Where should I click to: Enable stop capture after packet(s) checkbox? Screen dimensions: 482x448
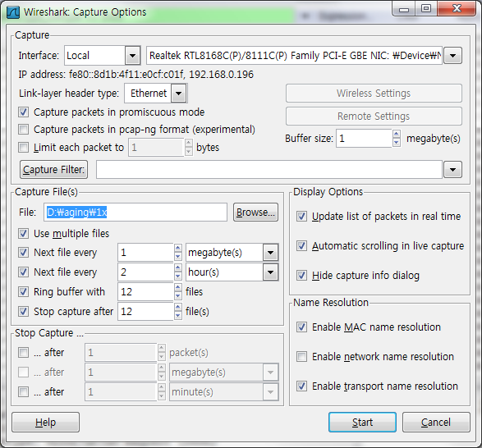point(23,352)
